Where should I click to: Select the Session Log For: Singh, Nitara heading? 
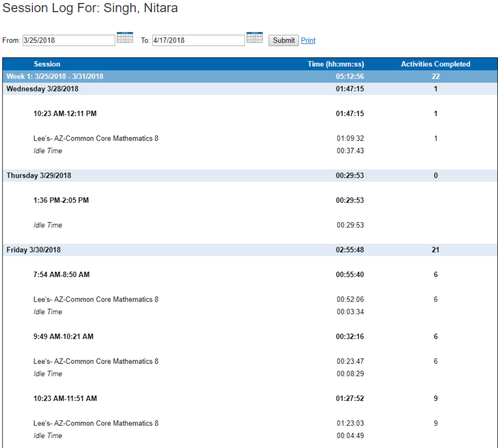click(x=90, y=8)
